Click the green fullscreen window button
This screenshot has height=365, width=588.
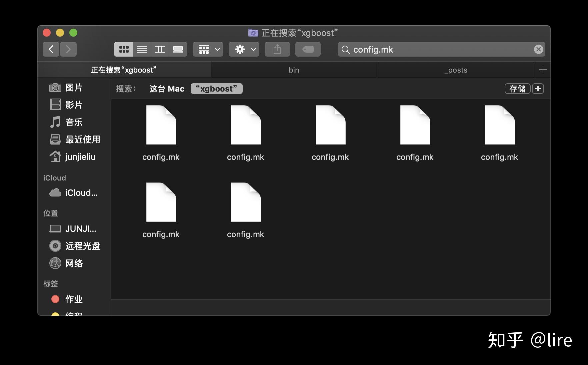[73, 33]
